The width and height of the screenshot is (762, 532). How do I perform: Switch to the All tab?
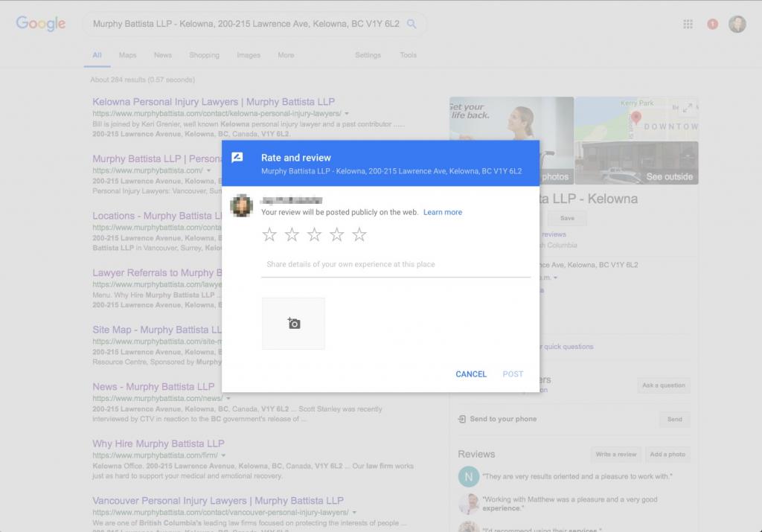click(x=97, y=55)
